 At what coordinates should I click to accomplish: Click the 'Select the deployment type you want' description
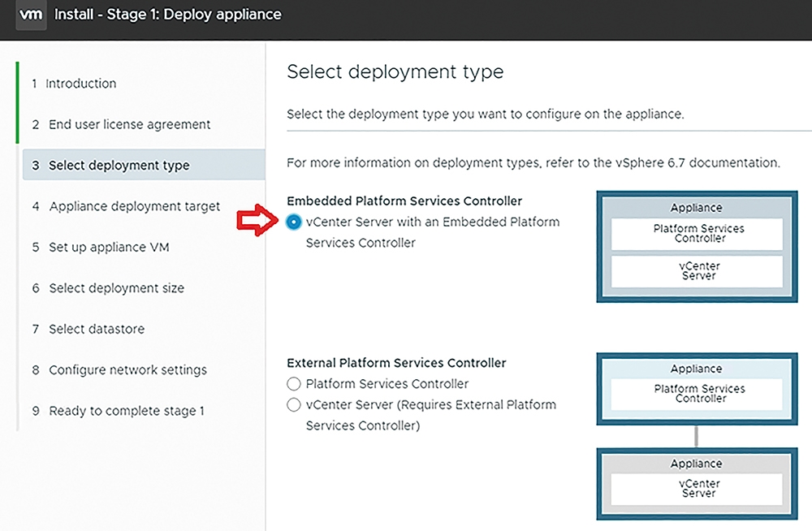tap(486, 114)
